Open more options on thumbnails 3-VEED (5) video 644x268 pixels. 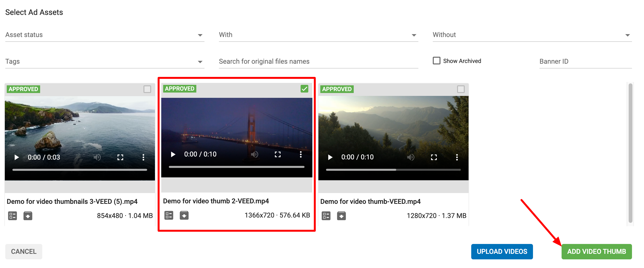143,157
